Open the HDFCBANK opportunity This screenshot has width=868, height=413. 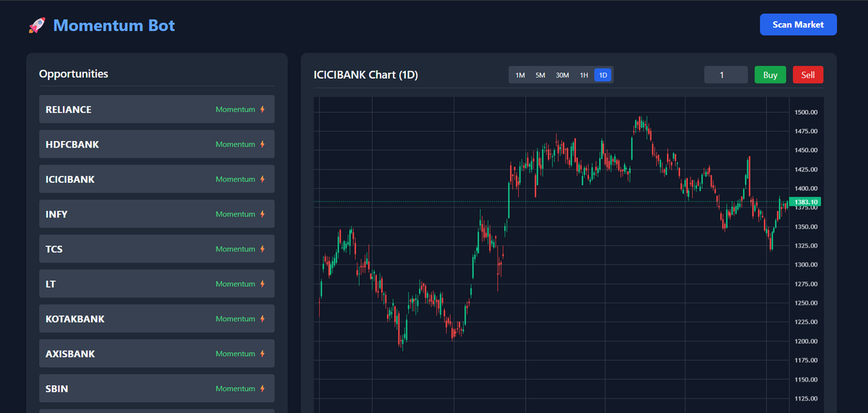pos(157,144)
